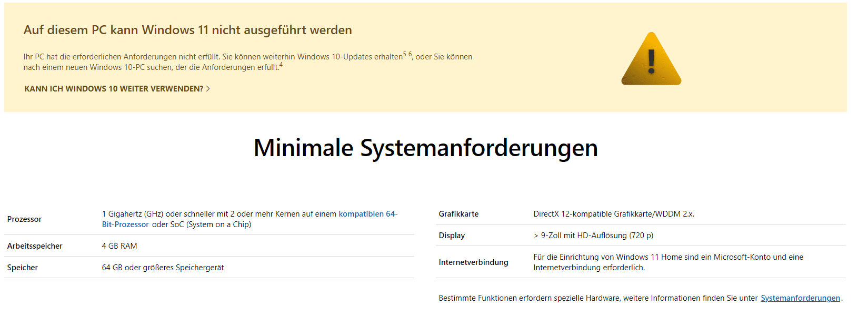The image size is (868, 327).
Task: Click chevron next to 'Kann ich Windows 10 weiter verwenden?'
Action: (x=208, y=89)
